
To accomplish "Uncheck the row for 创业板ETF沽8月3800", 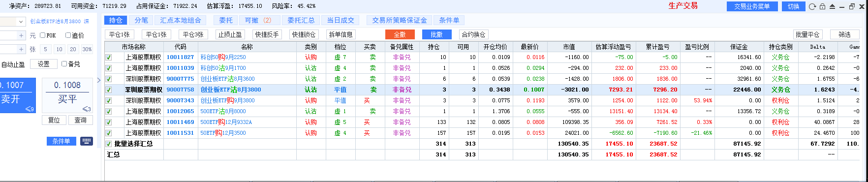I will [x=109, y=90].
